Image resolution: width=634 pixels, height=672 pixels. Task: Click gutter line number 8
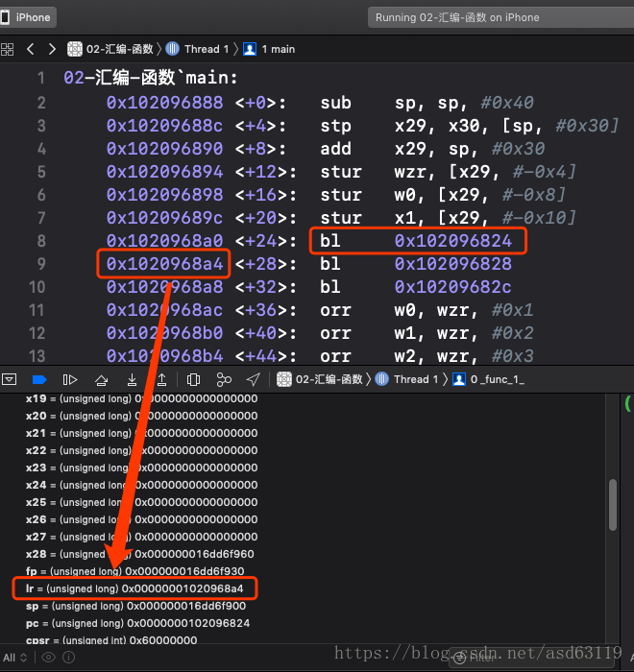point(41,241)
